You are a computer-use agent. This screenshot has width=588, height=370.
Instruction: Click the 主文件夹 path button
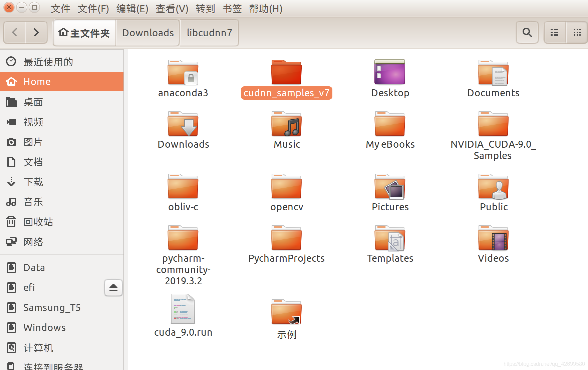point(84,33)
